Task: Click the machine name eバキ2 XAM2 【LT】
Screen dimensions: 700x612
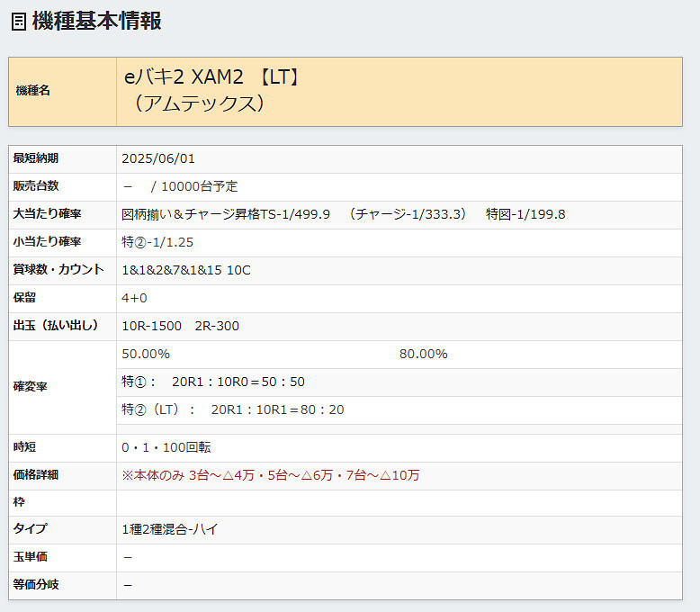Action: (x=213, y=76)
